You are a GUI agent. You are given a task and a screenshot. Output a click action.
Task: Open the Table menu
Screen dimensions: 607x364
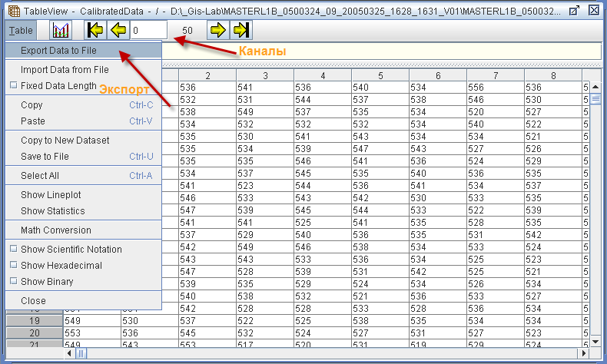point(22,31)
